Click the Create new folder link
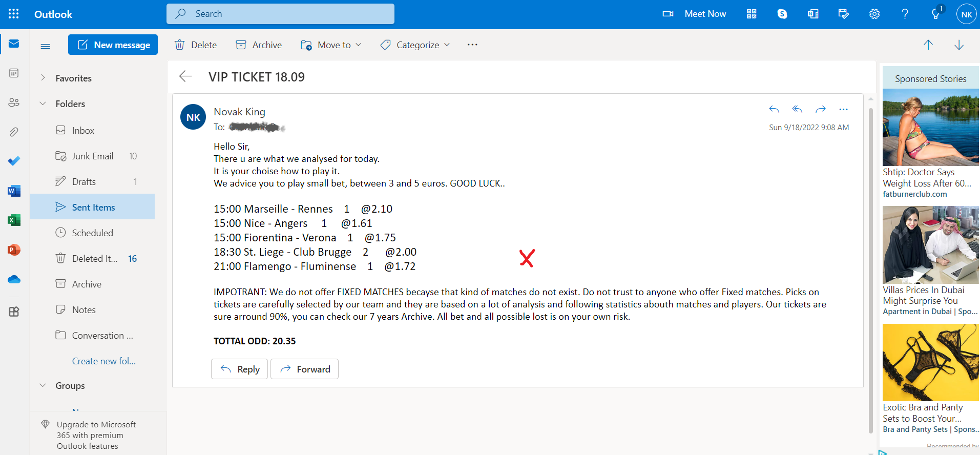Viewport: 980px width, 455px height. 104,361
